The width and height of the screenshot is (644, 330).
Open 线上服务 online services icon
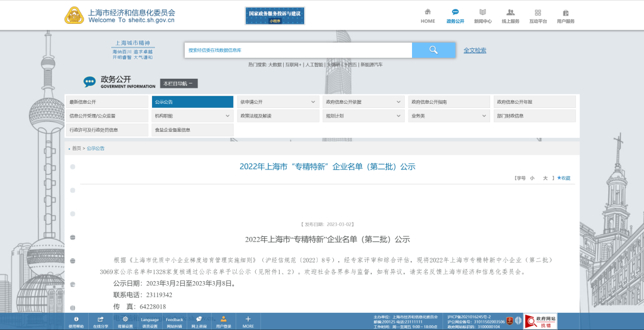coord(510,13)
